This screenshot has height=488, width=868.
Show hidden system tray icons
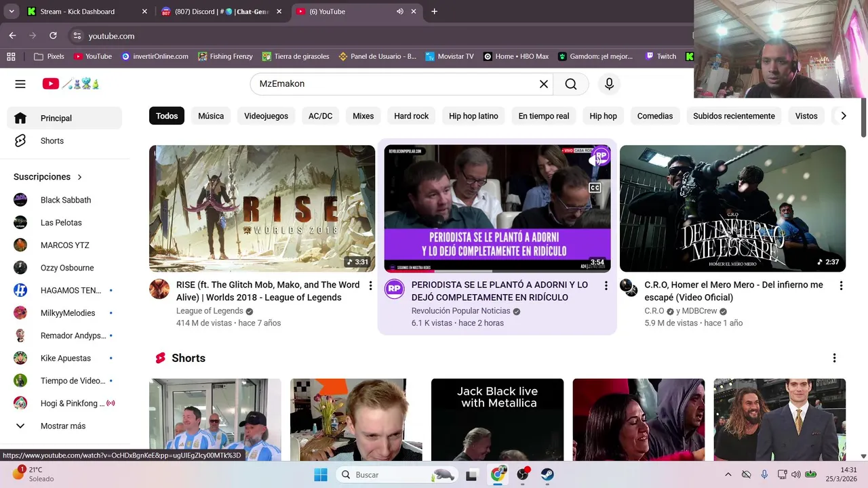tap(728, 474)
